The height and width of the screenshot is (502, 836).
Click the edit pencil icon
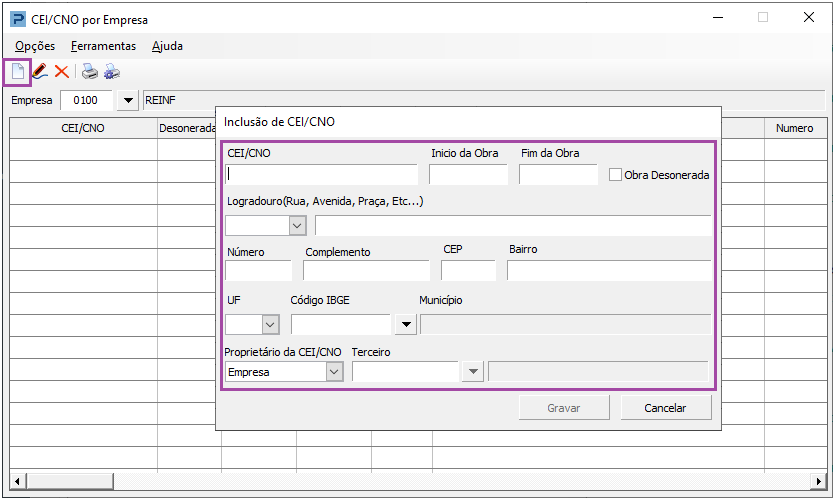[40, 72]
